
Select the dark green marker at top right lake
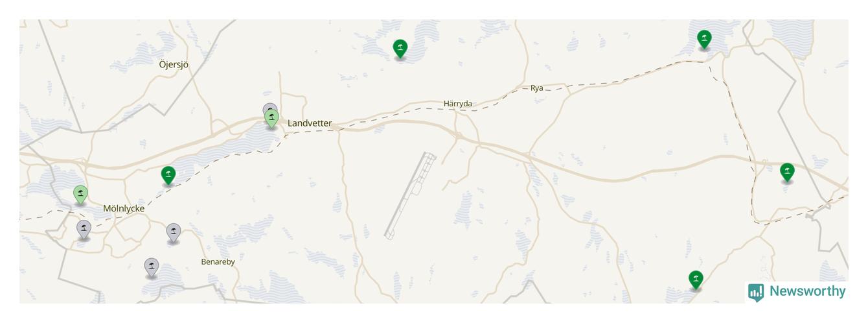tap(704, 40)
